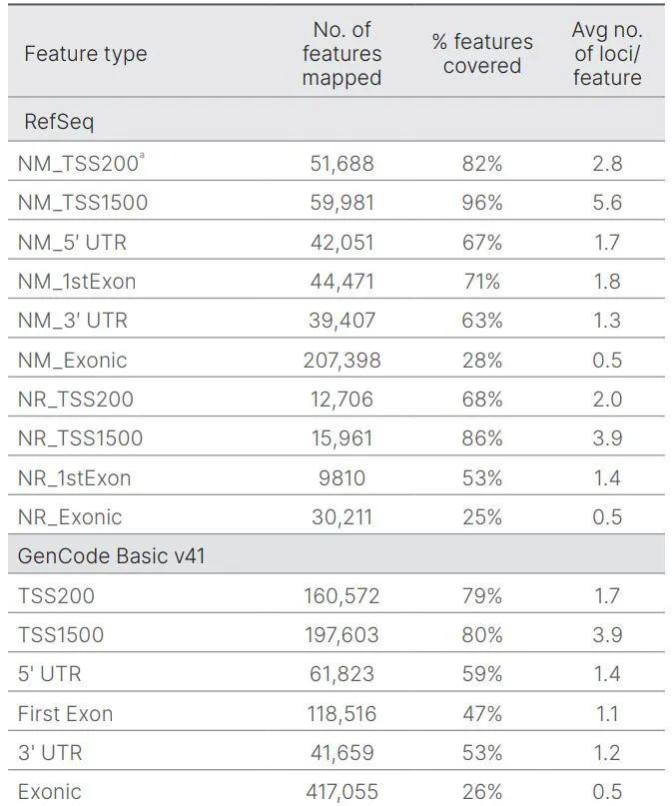Click the No. of features mapped header
The width and height of the screenshot is (672, 806).
tap(341, 54)
